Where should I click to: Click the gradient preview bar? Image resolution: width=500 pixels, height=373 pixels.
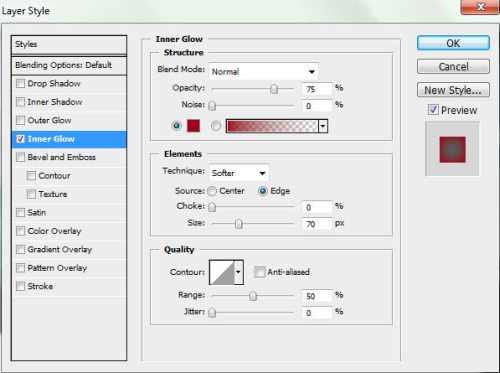(272, 126)
